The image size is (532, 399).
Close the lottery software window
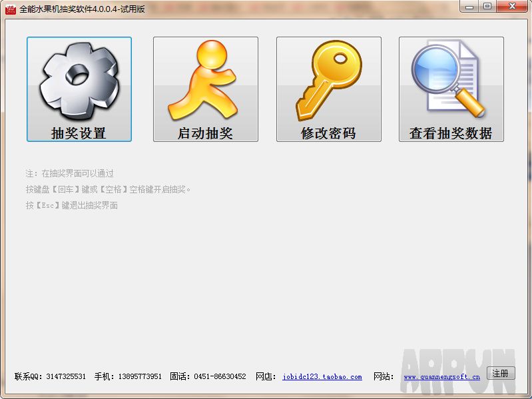tap(512, 6)
